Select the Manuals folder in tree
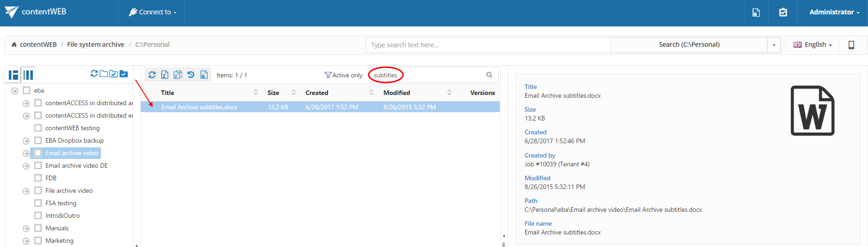Viewport: 868px width, 247px height. 57,228
